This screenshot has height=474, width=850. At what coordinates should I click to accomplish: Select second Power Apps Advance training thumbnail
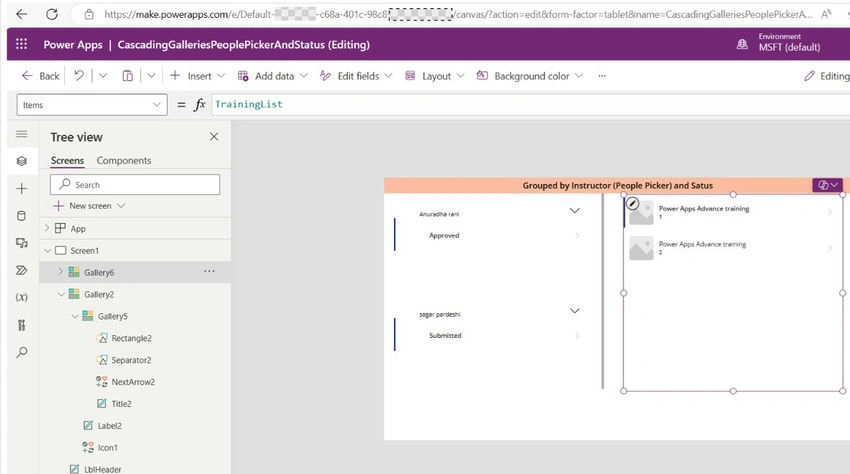(x=641, y=249)
